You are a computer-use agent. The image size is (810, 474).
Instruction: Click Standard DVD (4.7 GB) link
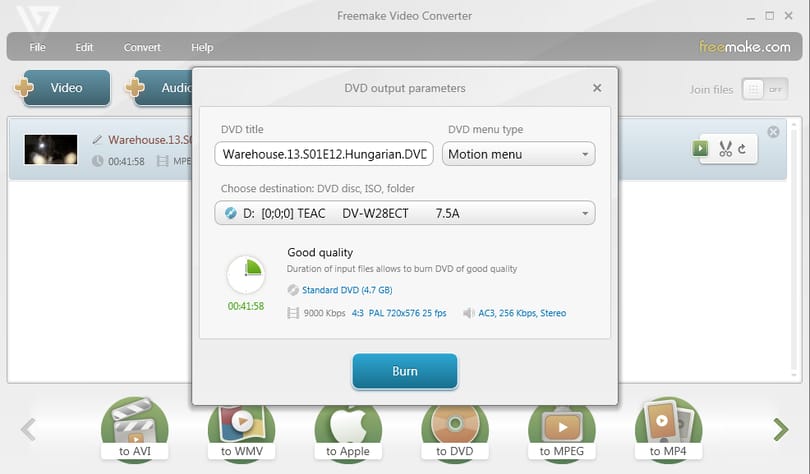[347, 290]
